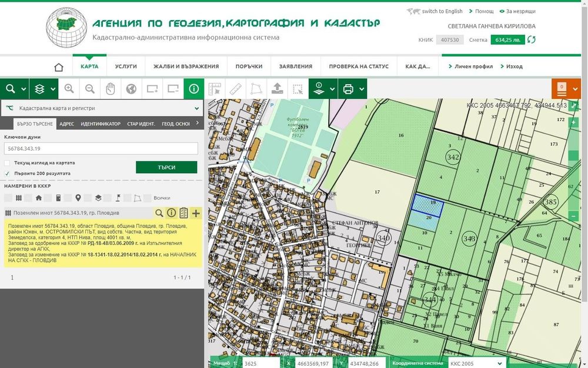This screenshot has width=588, height=368.
Task: Expand the orange basket dropdown arrow
Action: (x=575, y=89)
